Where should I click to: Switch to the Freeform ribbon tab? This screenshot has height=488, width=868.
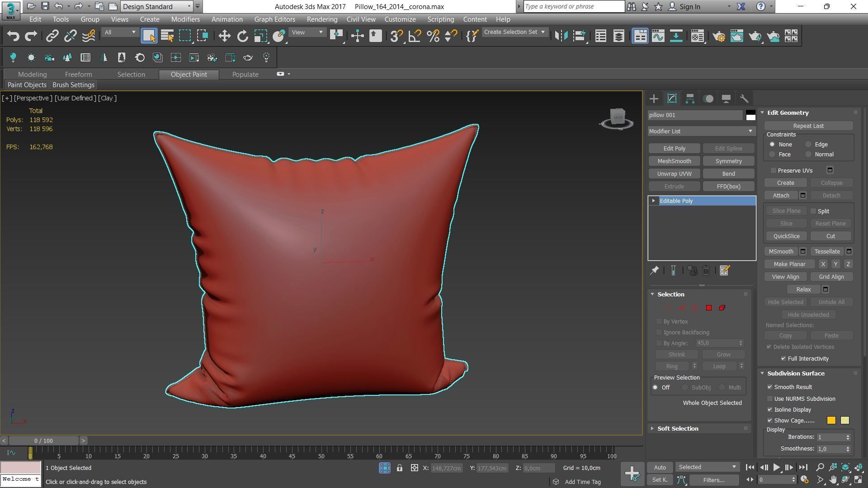[x=78, y=75]
